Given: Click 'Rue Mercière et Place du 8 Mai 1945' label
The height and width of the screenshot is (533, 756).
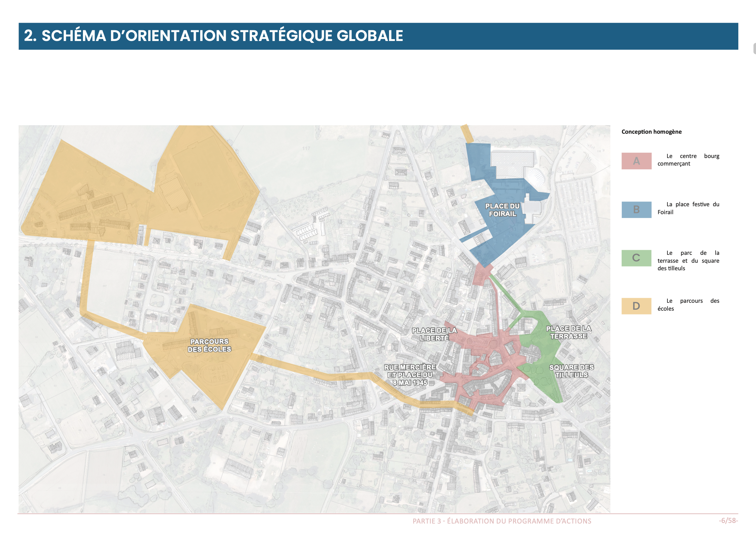Looking at the screenshot, I should (x=410, y=375).
